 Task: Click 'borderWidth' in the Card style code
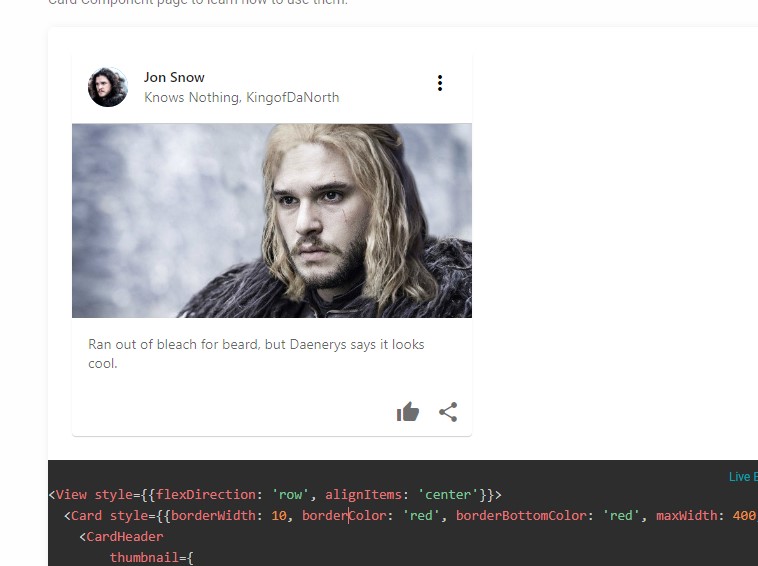(x=213, y=515)
